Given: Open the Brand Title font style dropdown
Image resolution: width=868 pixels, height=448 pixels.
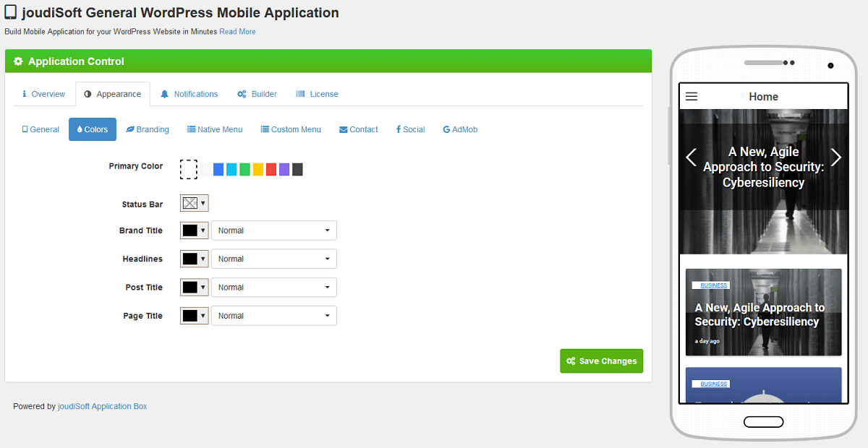Looking at the screenshot, I should click(273, 231).
